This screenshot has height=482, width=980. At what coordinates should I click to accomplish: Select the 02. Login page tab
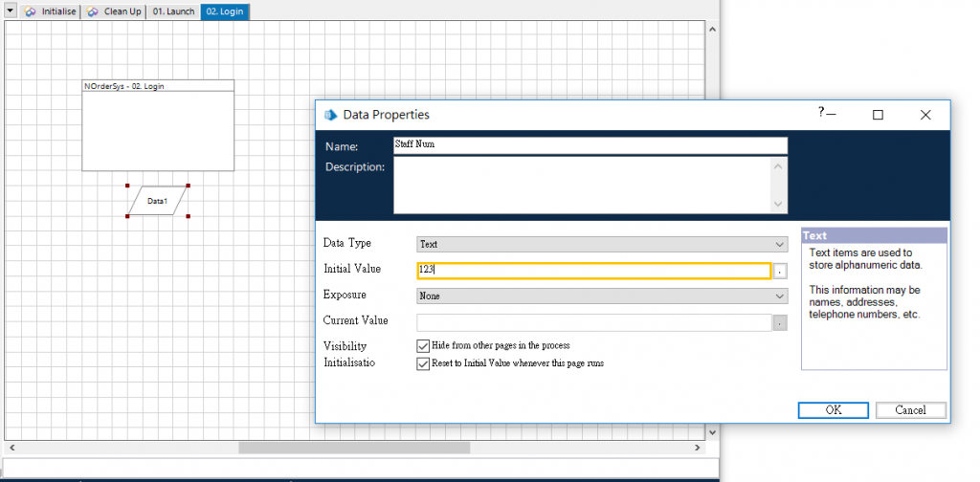click(x=225, y=11)
